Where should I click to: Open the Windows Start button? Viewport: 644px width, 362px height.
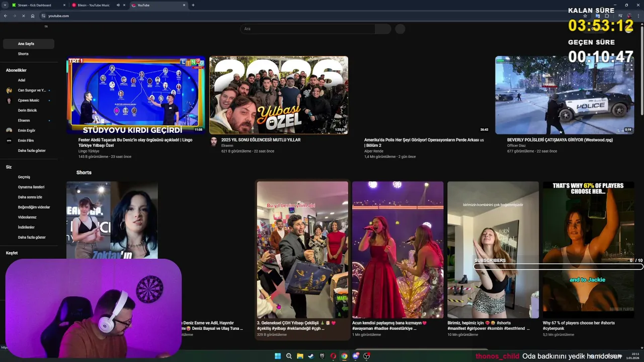[278, 356]
